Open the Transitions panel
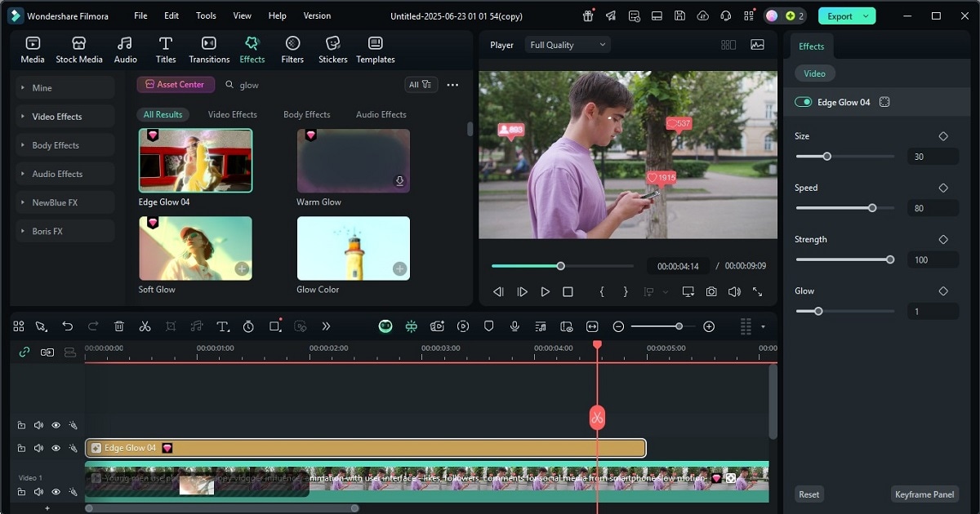 click(x=209, y=50)
